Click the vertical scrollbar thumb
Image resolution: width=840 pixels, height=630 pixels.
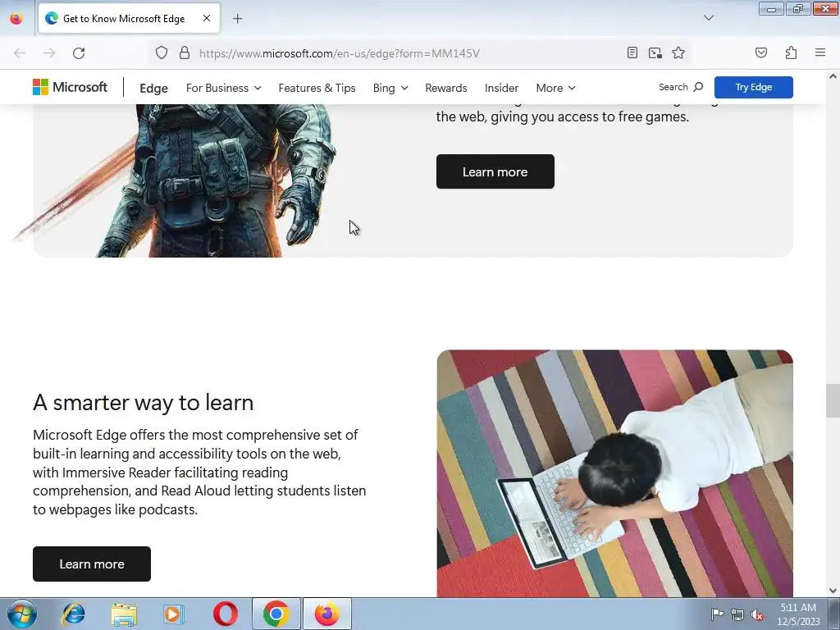click(x=833, y=400)
